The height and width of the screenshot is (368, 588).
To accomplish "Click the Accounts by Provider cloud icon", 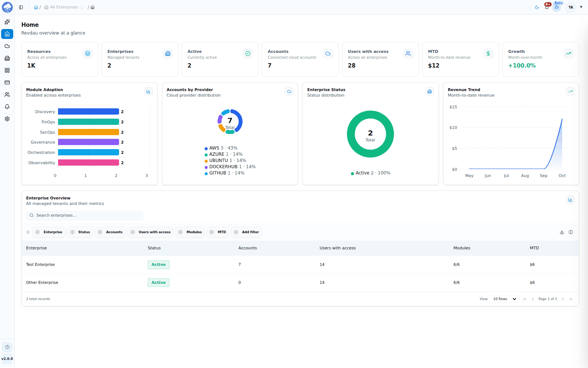I will pyautogui.click(x=289, y=91).
